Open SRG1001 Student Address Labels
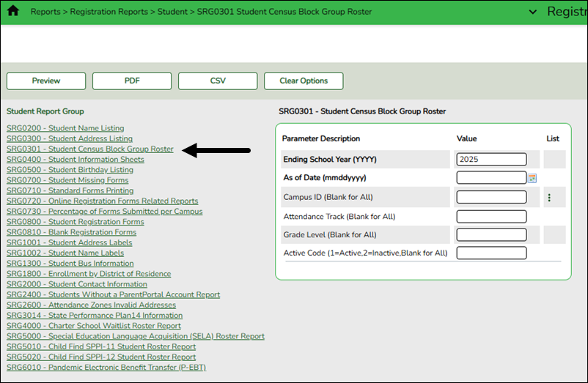 (70, 242)
